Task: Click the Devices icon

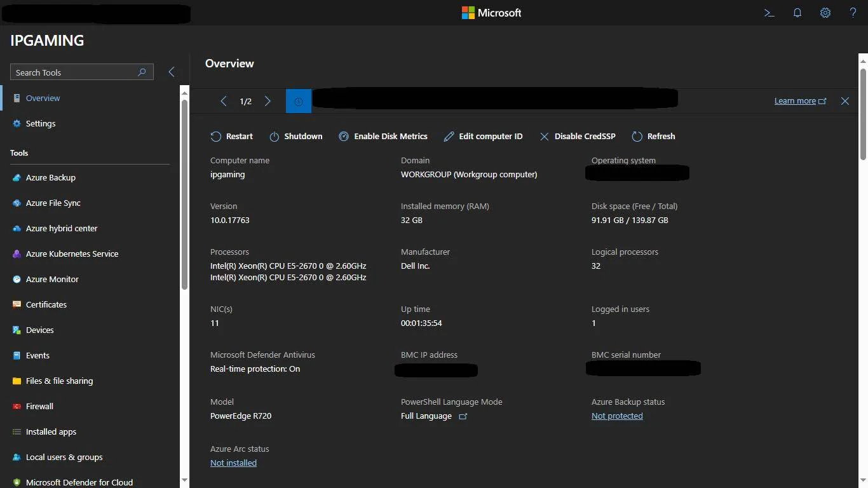Action: pyautogui.click(x=17, y=330)
